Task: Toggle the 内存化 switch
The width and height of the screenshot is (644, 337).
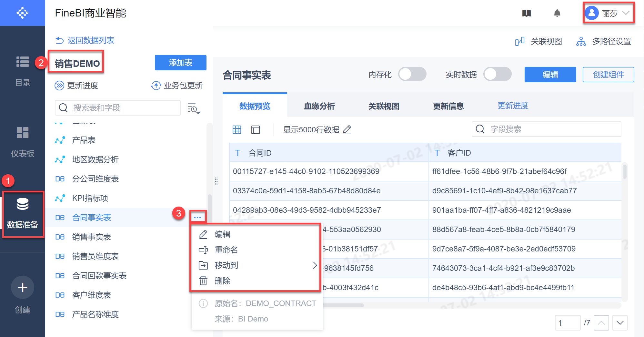Action: (412, 74)
